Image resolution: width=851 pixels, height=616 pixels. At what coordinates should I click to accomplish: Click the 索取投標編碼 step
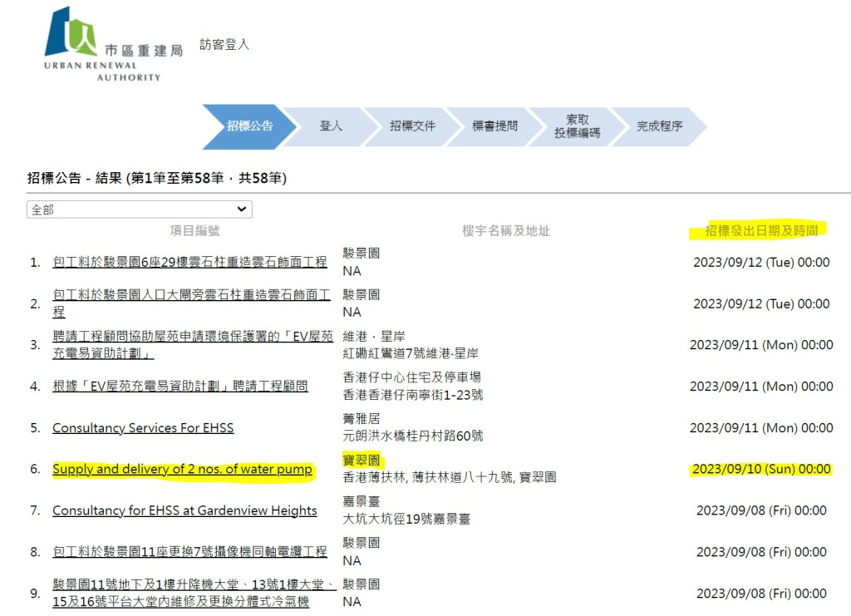[577, 126]
